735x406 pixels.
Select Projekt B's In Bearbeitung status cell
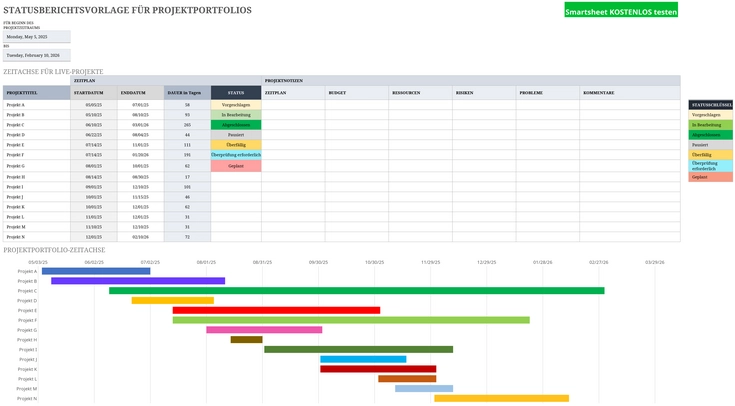236,115
